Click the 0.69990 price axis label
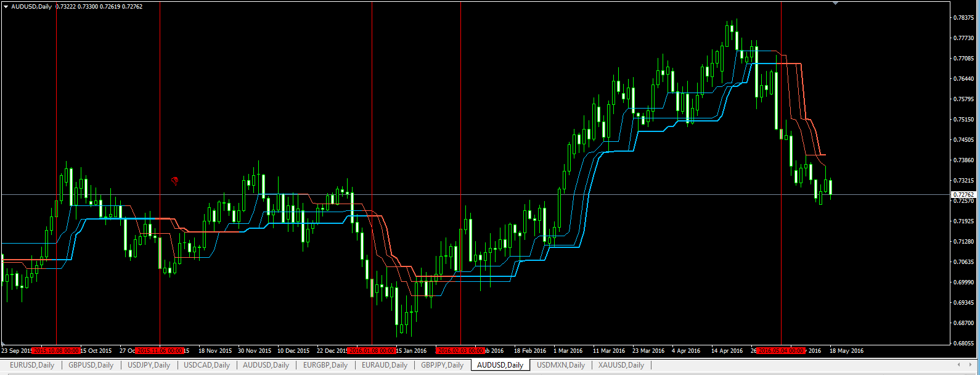Viewport: 980px width, 375px height. point(964,282)
